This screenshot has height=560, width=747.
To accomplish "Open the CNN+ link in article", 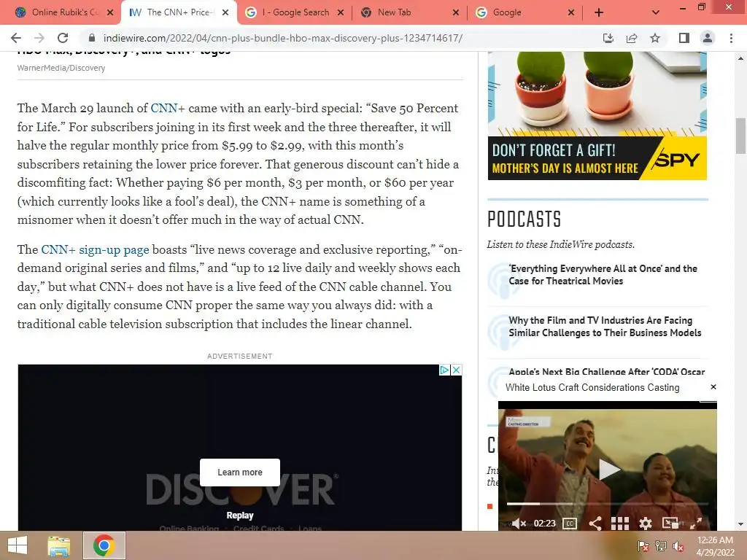I will [x=167, y=108].
